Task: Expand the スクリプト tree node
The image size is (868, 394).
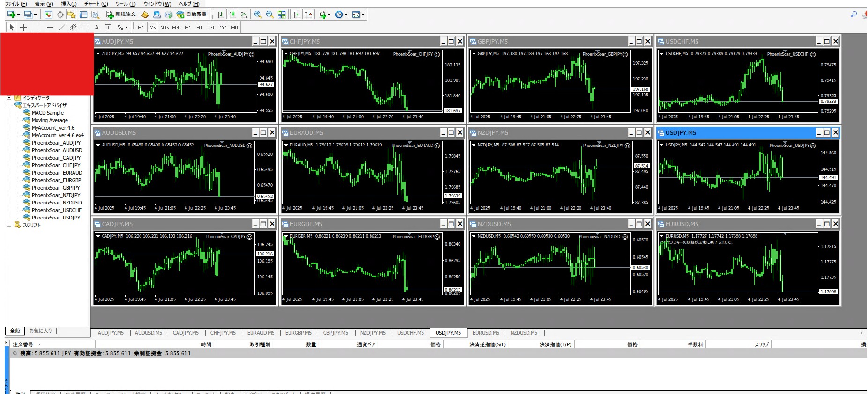Action: pos(9,225)
